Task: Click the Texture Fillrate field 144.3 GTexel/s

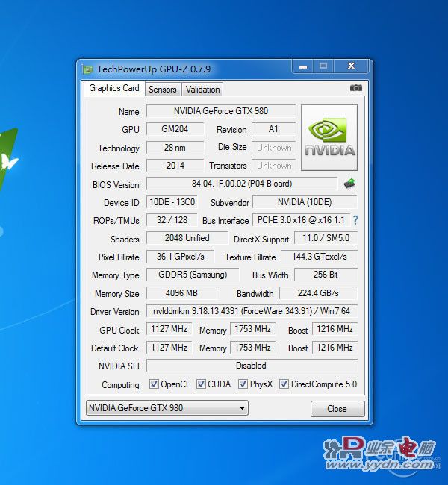Action: click(320, 257)
